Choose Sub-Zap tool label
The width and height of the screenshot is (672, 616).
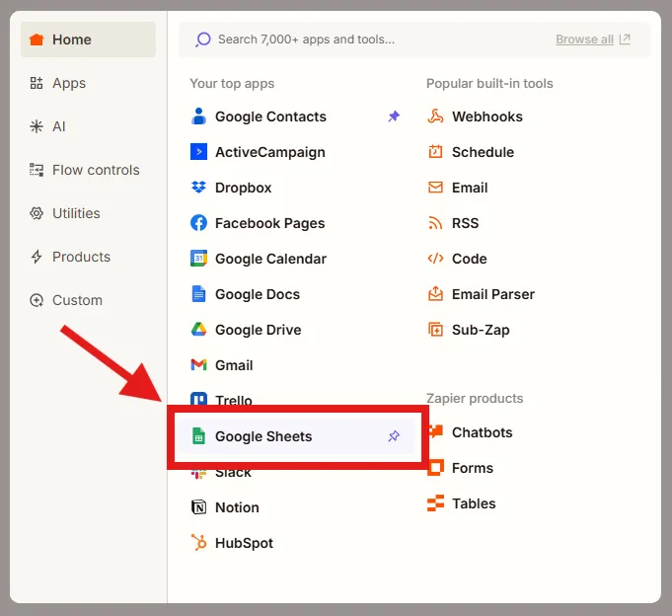481,330
